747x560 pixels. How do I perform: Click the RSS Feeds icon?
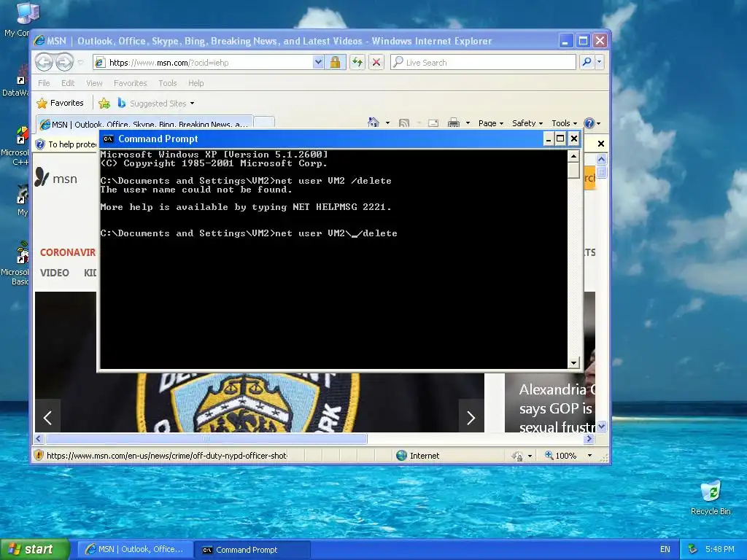(x=404, y=122)
